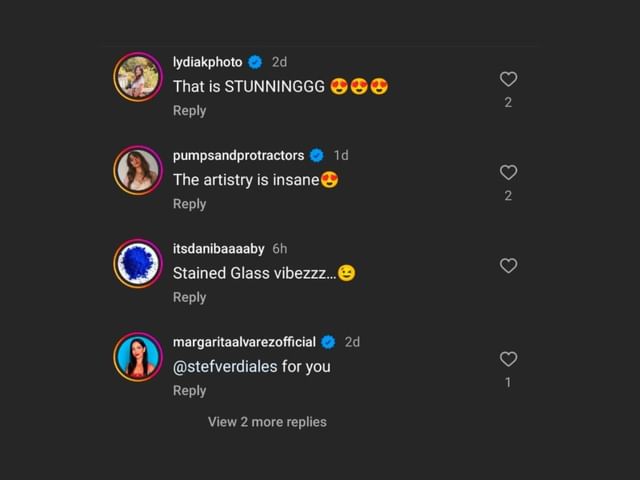
Task: Open margaritaalvarezofficial's profile picture
Action: click(x=138, y=357)
